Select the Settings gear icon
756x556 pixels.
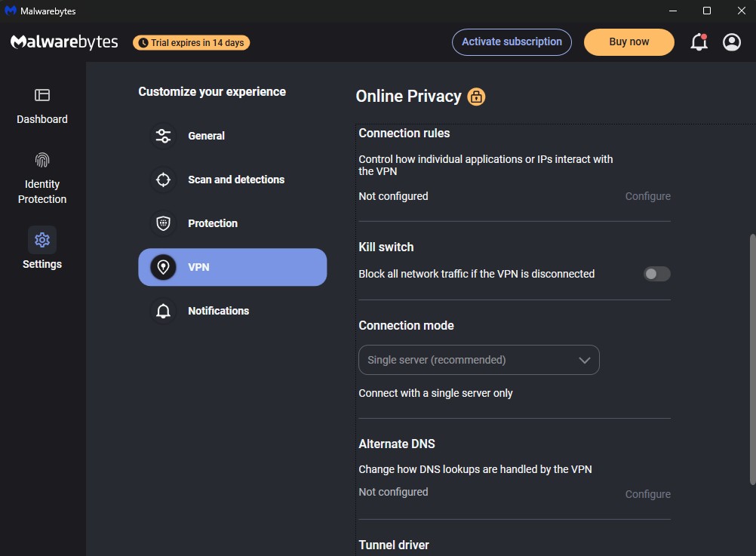[x=42, y=240]
